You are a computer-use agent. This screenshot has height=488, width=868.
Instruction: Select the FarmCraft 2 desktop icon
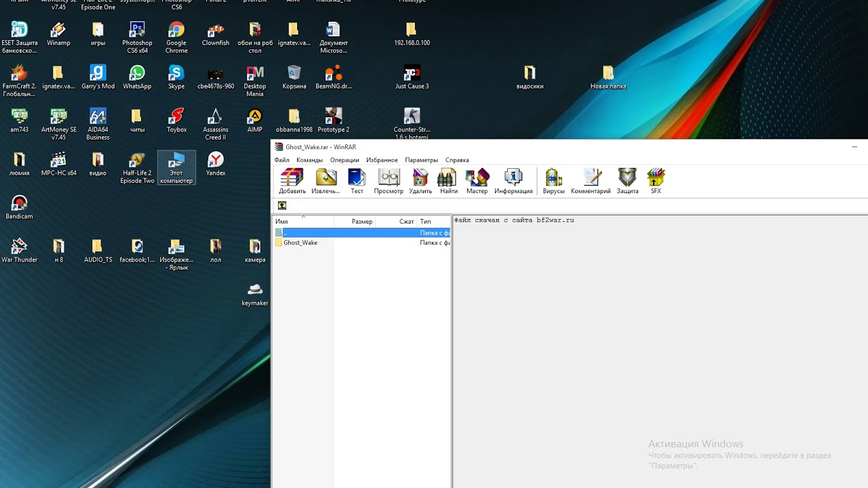tap(19, 81)
